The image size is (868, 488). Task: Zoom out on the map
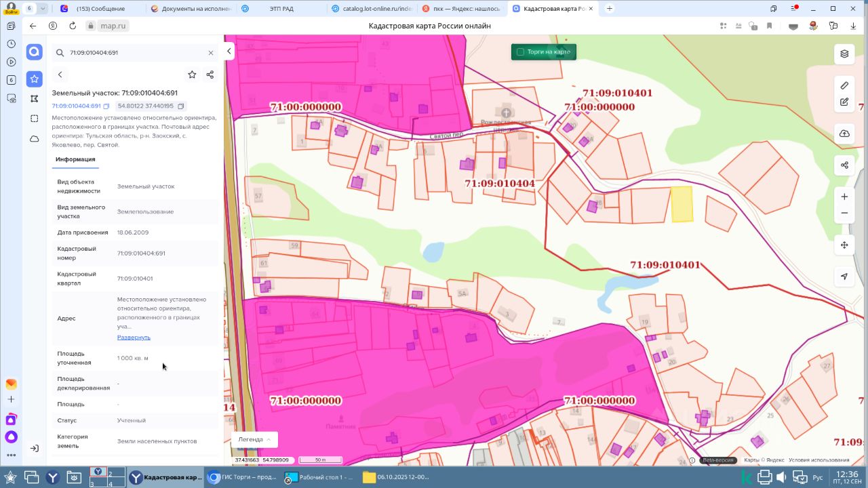(x=844, y=213)
